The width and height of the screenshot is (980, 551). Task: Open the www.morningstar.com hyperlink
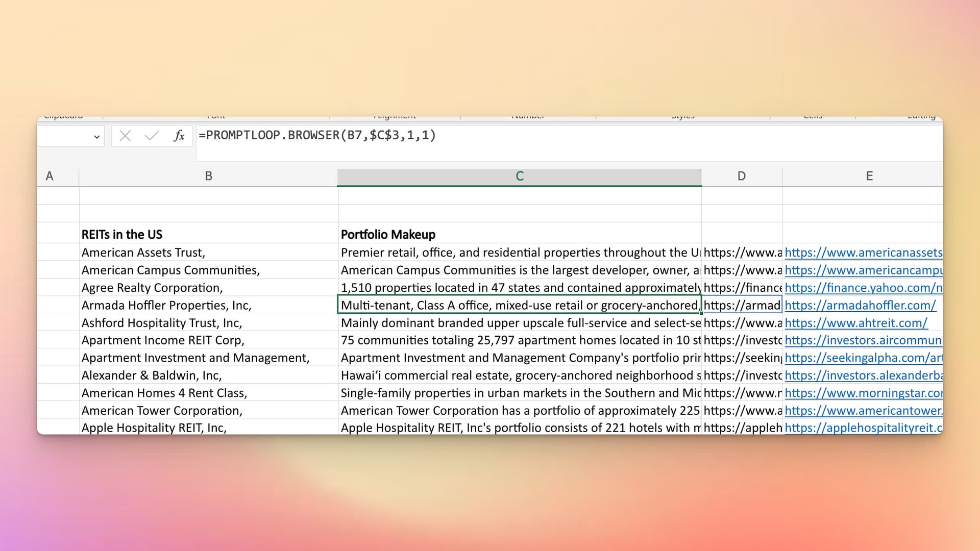point(864,393)
